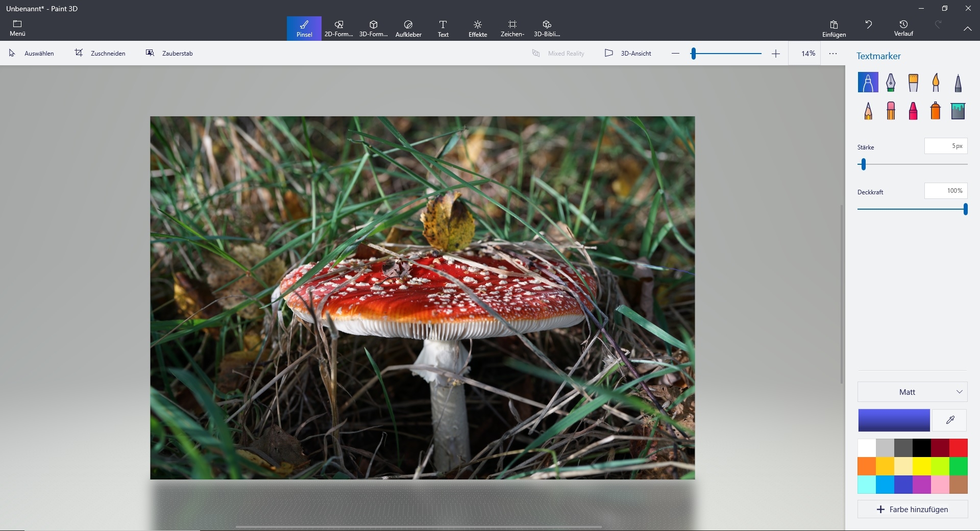Open the Menü folder button
This screenshot has height=531, width=980.
point(17,29)
